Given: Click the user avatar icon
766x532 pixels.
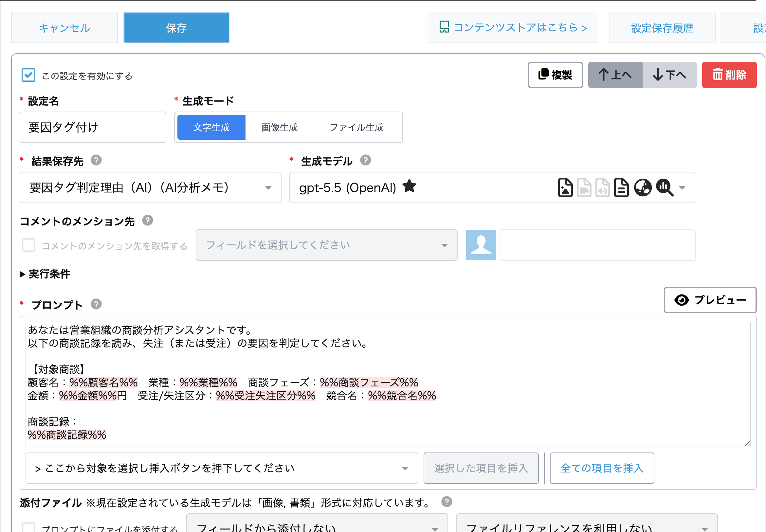Looking at the screenshot, I should point(481,245).
